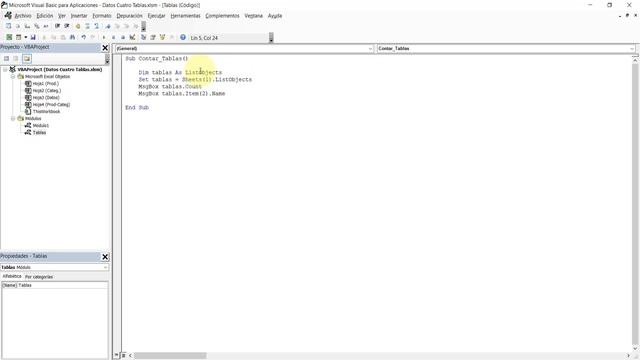Viewport: 640px width, 360px height.
Task: Switch to the Alfabética properties tab
Action: click(x=12, y=276)
